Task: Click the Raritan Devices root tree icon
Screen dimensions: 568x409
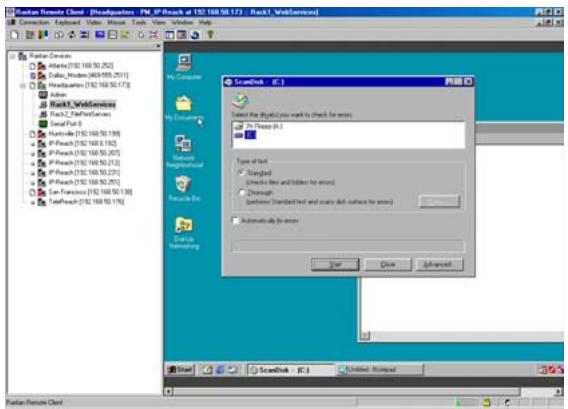Action: coord(22,56)
